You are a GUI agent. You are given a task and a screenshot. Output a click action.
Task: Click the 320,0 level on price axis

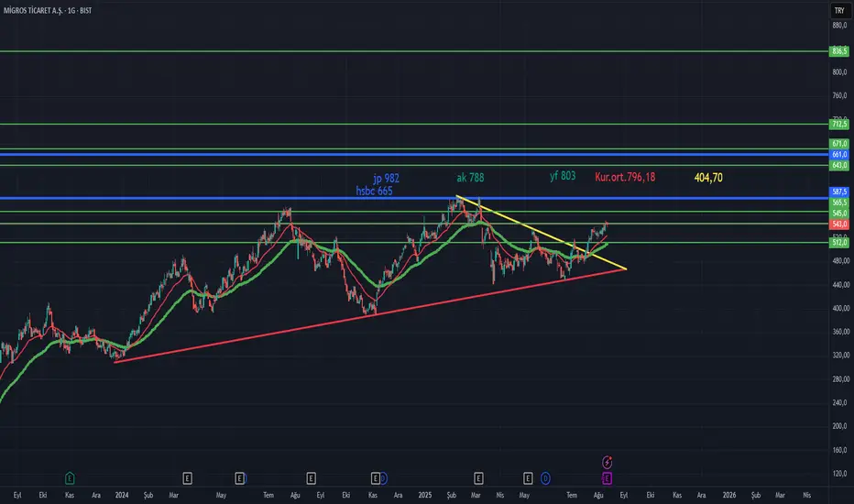click(x=839, y=355)
